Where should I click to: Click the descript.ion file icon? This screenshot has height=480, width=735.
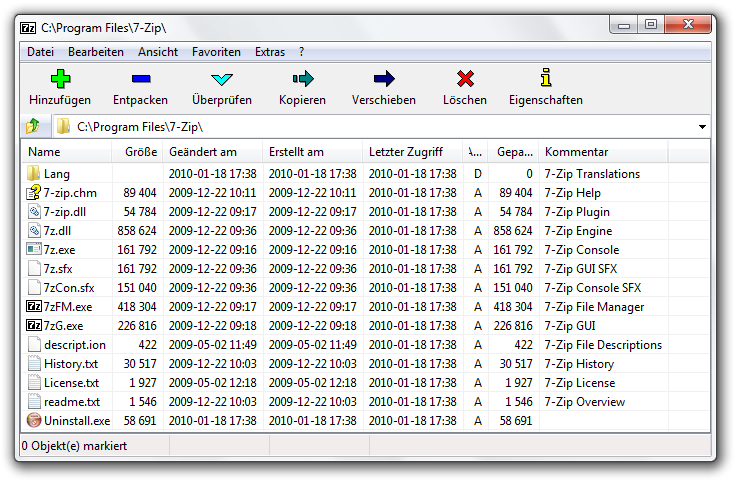[34, 345]
